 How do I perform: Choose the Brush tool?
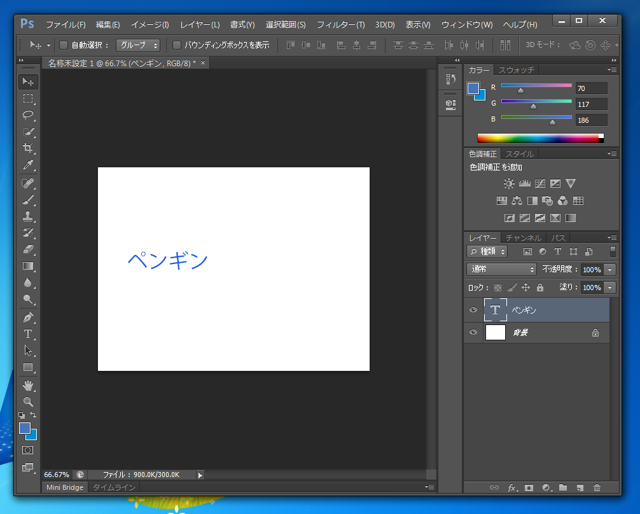coord(28,200)
